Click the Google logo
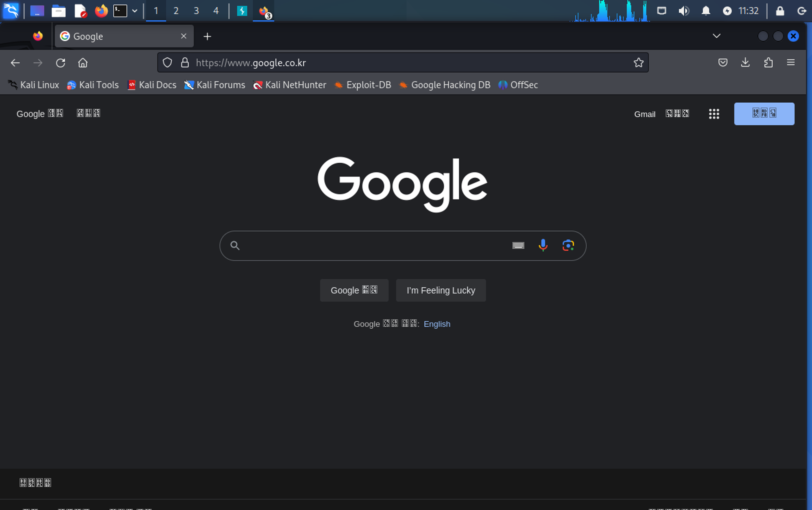The height and width of the screenshot is (510, 812). coord(402,184)
